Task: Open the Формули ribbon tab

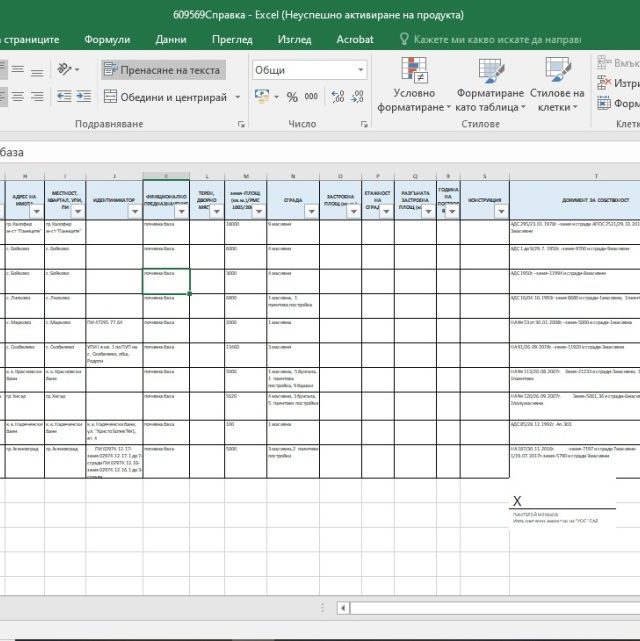Action: pyautogui.click(x=107, y=39)
